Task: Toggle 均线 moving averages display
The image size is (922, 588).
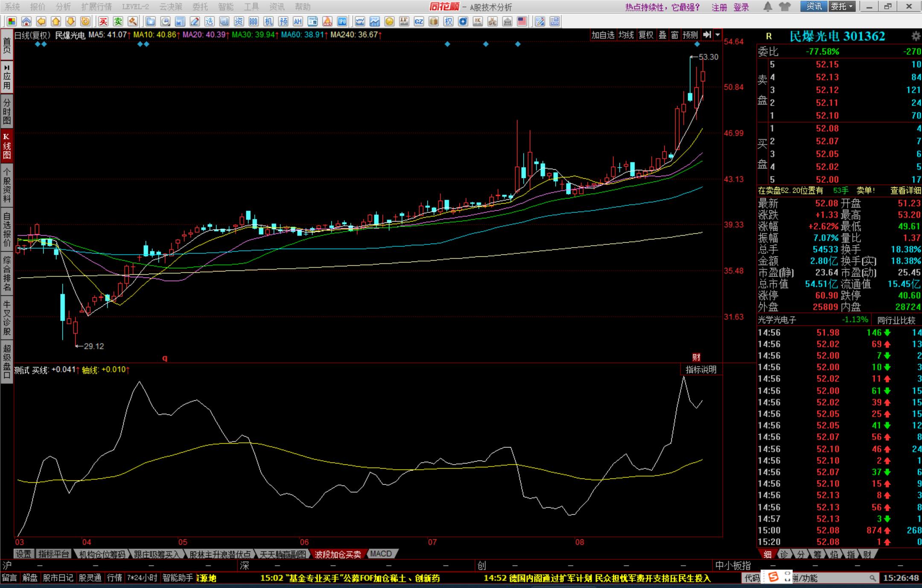Action: 626,35
